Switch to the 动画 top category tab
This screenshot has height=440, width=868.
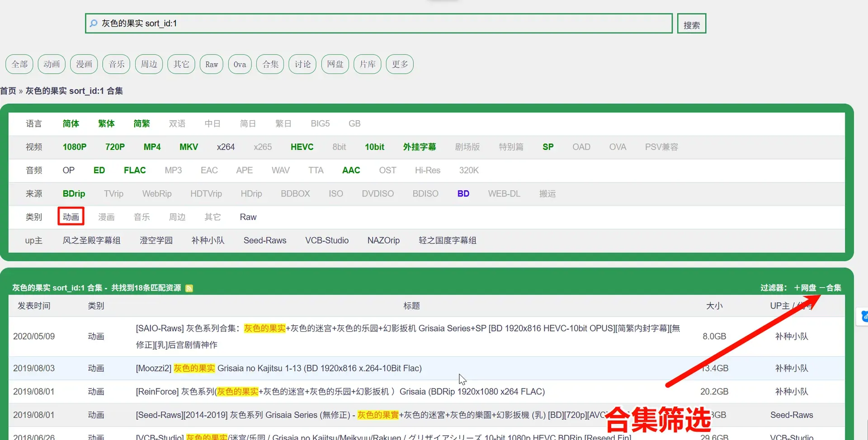(x=52, y=64)
